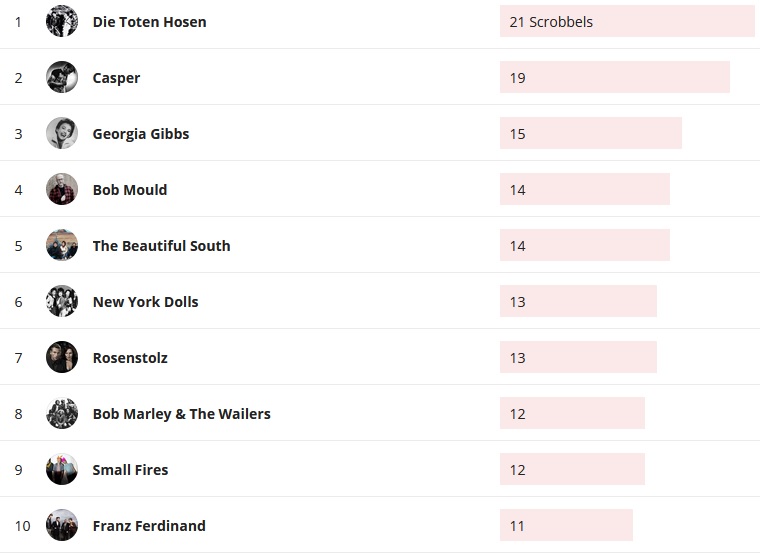Click Casper's 19 scrobbles bar
760x553 pixels.
pos(614,77)
